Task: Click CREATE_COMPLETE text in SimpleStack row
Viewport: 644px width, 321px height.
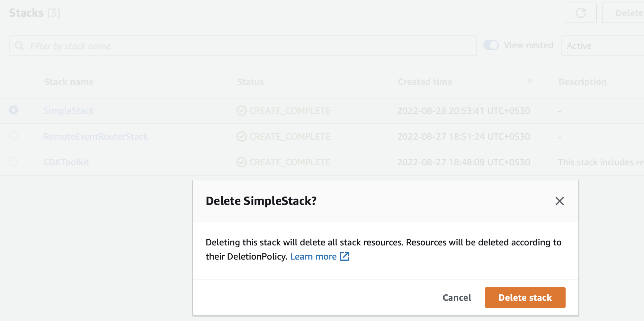Action: (290, 111)
